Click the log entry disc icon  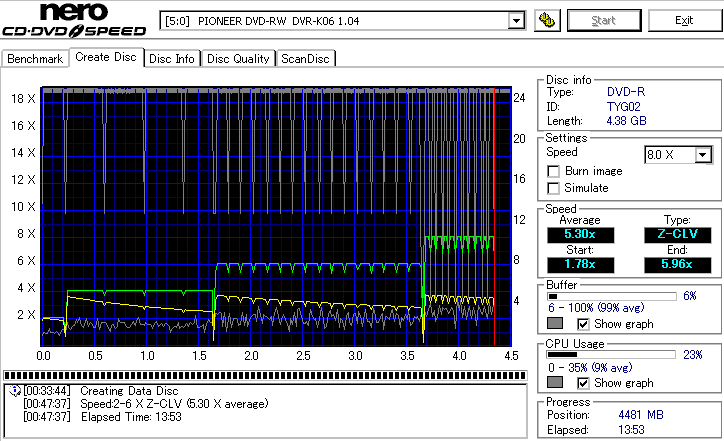[x=15, y=391]
